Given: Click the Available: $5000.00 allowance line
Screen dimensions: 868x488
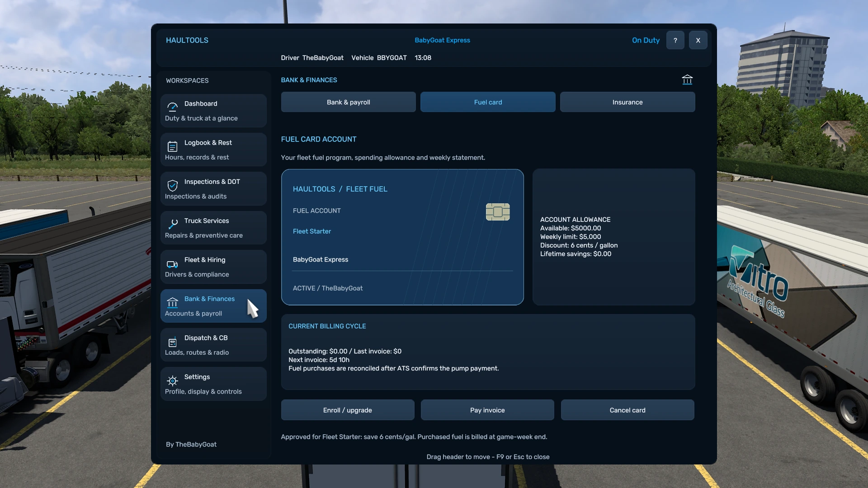Looking at the screenshot, I should 571,228.
